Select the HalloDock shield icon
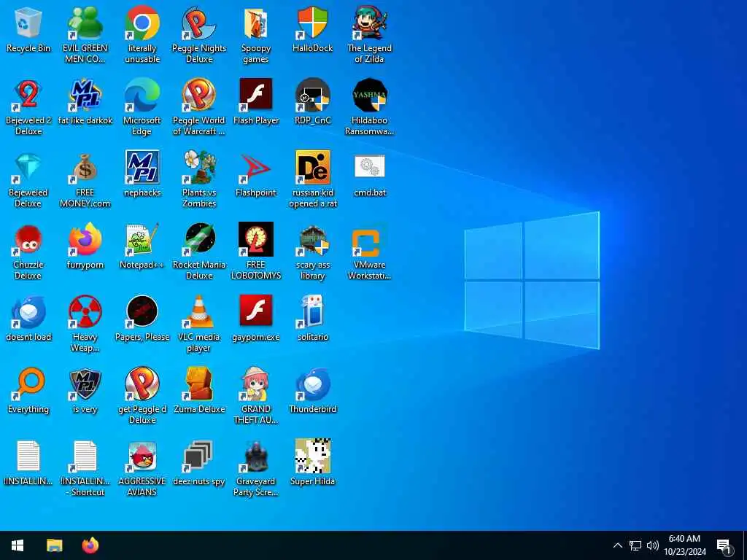 pyautogui.click(x=312, y=23)
